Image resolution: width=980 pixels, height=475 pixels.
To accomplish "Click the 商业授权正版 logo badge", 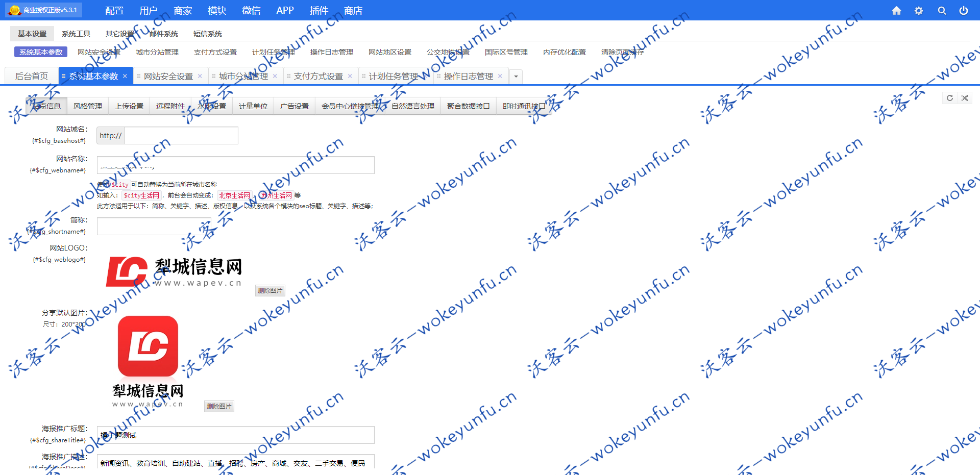I will (x=43, y=10).
